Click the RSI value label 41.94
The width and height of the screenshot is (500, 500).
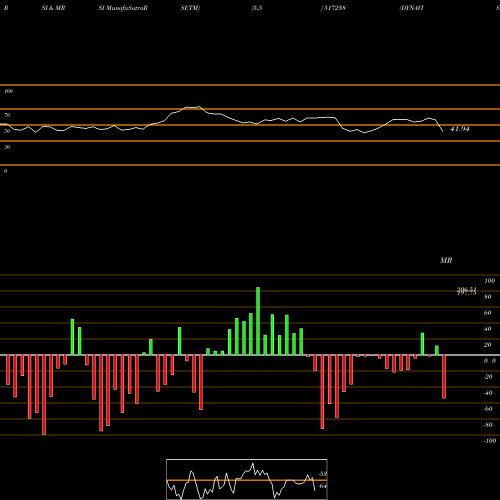pyautogui.click(x=460, y=129)
